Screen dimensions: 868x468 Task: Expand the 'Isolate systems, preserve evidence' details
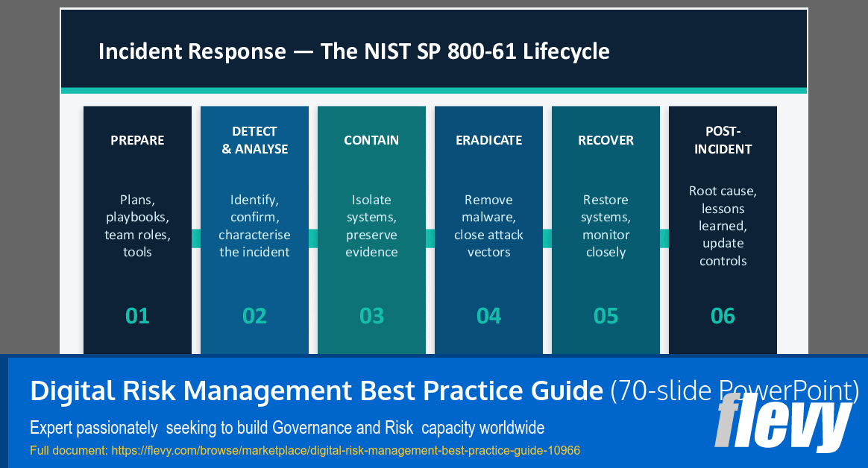(x=371, y=226)
